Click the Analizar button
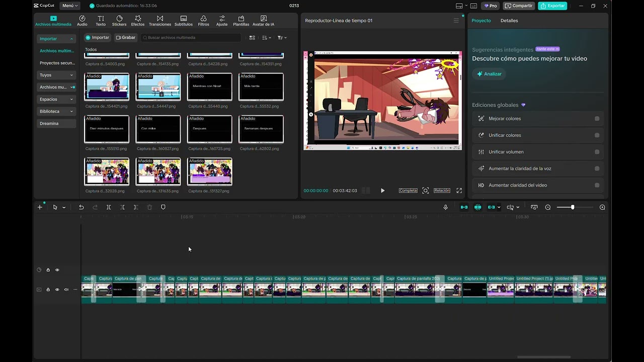Screen dimensions: 644x362 coord(489,74)
